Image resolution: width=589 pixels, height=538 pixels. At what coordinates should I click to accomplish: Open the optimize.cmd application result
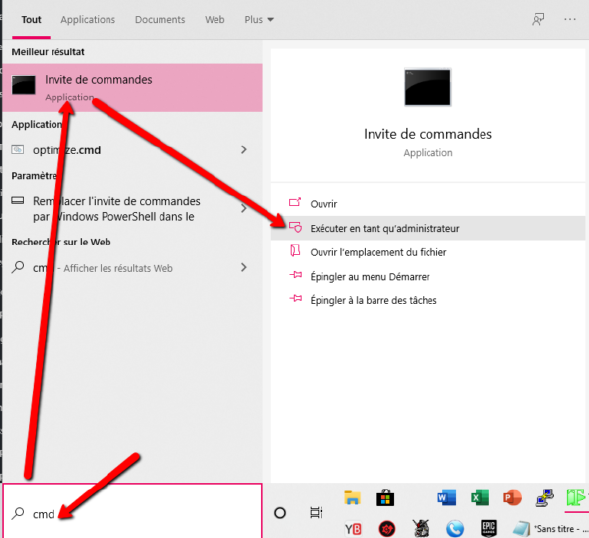[x=132, y=150]
